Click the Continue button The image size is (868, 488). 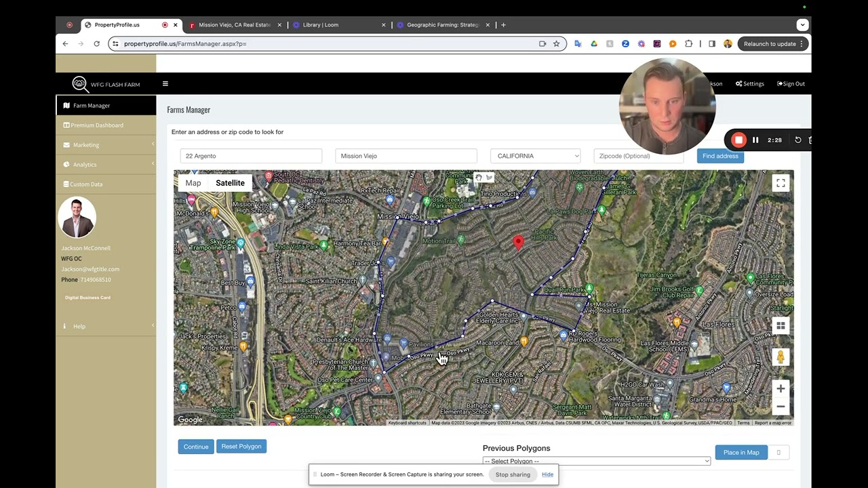pos(196,447)
